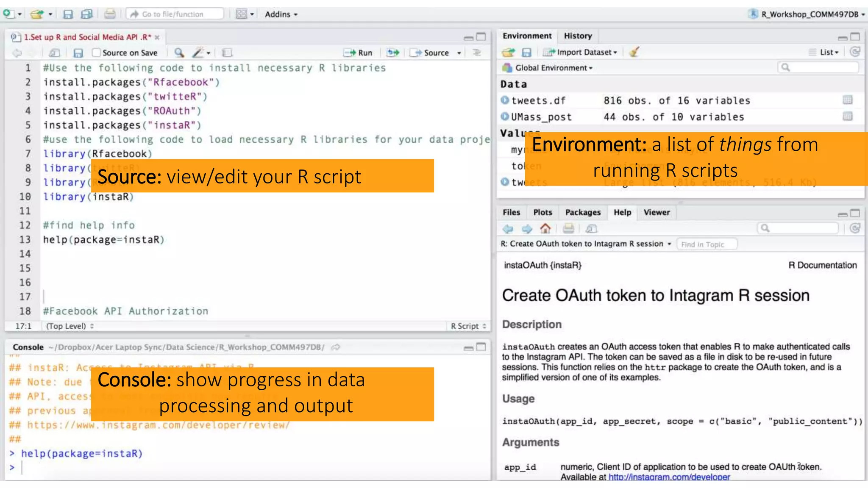This screenshot has height=488, width=868.
Task: Open the List view dropdown in Environment
Action: click(x=824, y=52)
